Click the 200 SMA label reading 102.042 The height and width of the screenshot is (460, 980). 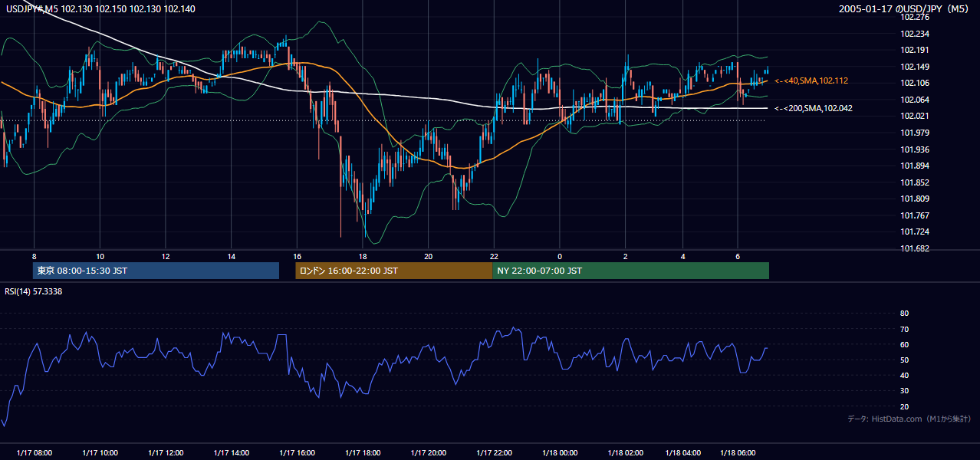814,108
